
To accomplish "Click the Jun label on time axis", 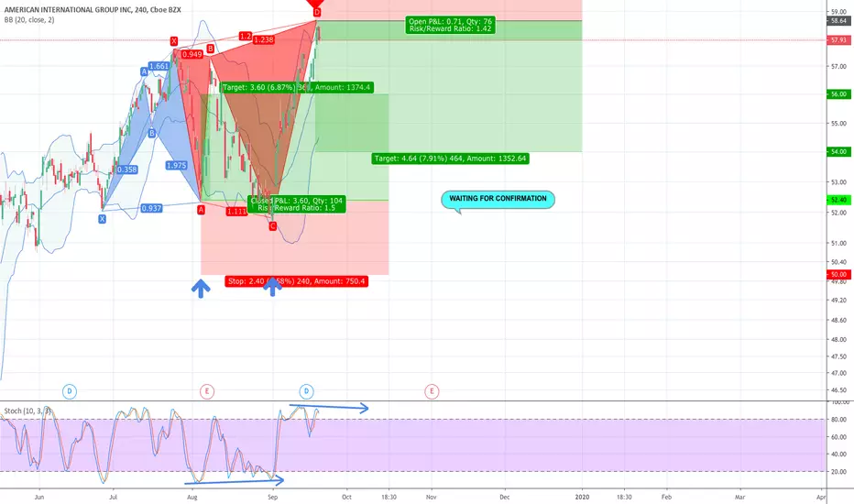I will (x=39, y=497).
